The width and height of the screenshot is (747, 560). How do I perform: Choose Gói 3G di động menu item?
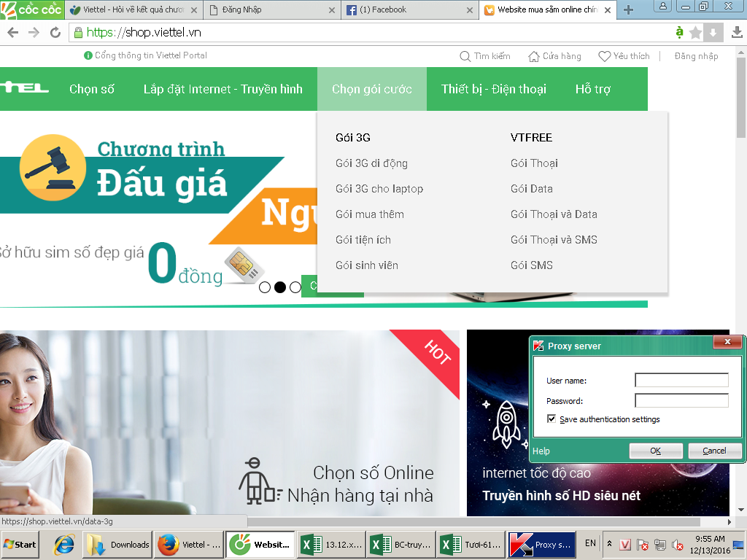(x=371, y=163)
